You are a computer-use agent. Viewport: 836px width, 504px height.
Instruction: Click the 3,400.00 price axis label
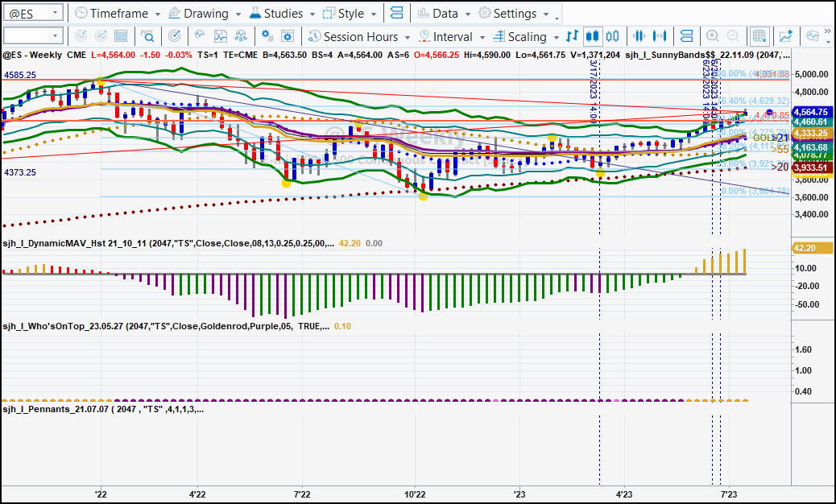(813, 215)
